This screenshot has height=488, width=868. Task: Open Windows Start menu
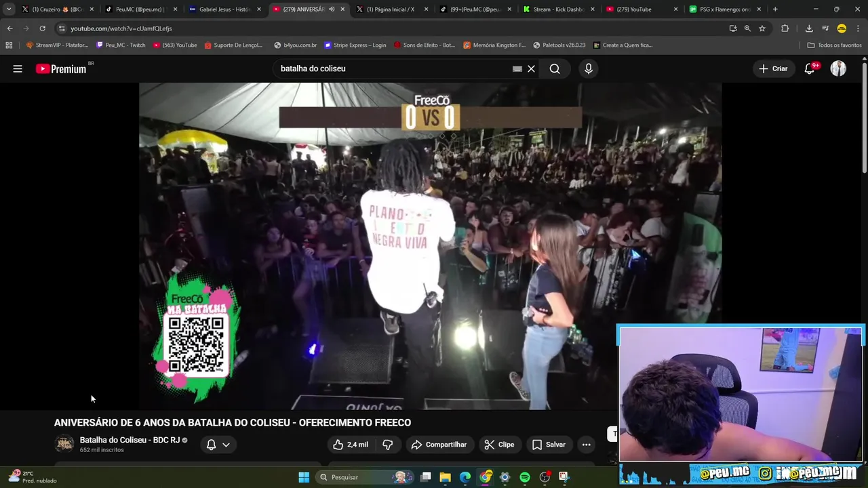point(304,477)
